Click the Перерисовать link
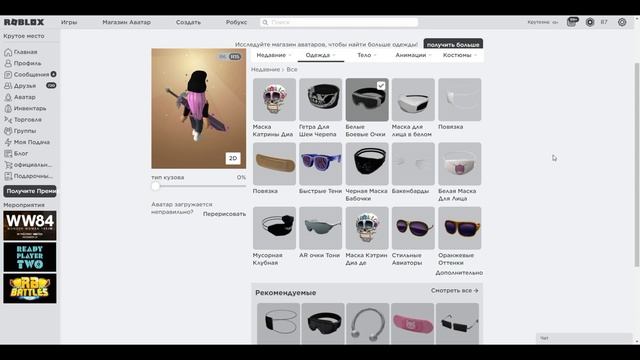Image resolution: width=640 pixels, height=360 pixels. pos(224,214)
